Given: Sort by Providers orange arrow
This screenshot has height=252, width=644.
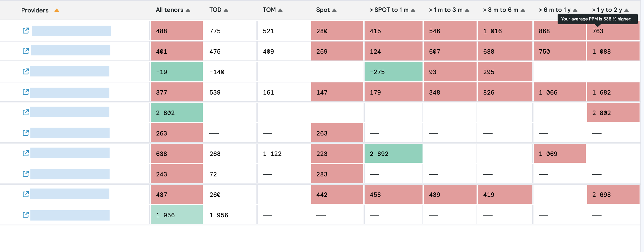Looking at the screenshot, I should 57,10.
